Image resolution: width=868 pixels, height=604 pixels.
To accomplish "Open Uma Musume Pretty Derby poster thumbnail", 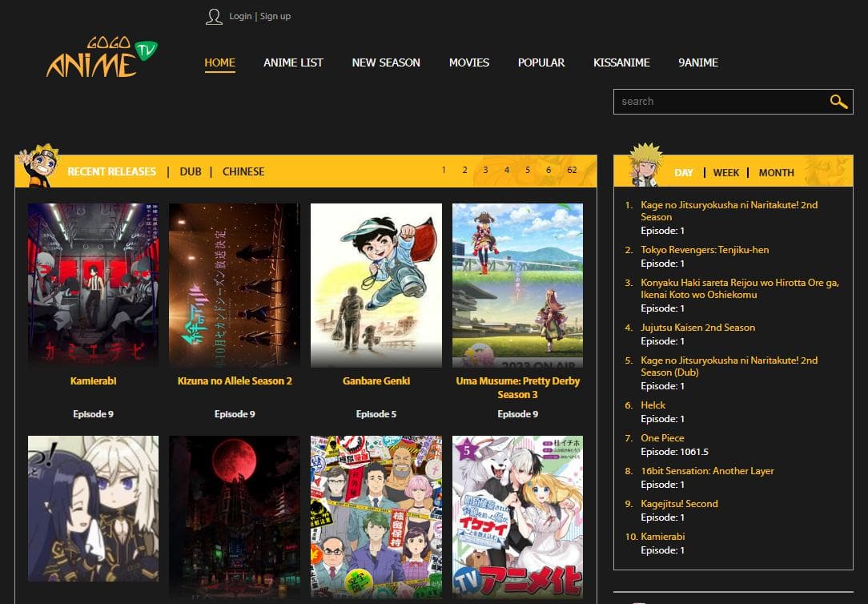I will 517,285.
